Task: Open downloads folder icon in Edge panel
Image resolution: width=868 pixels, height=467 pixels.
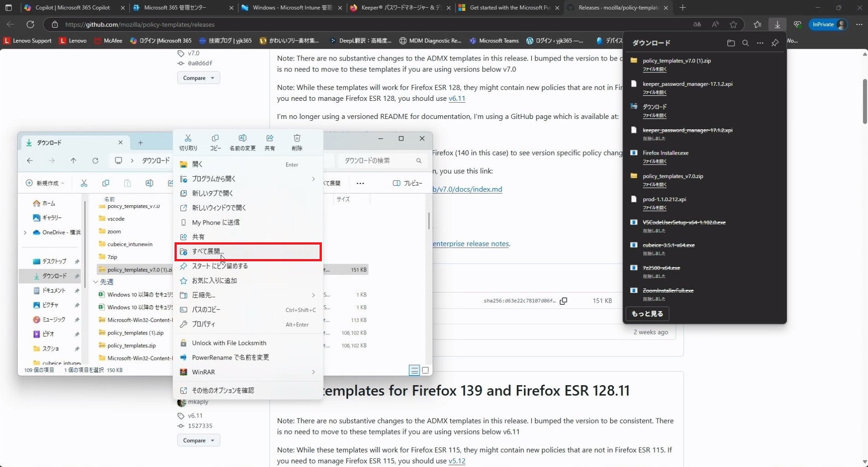Action: point(731,43)
